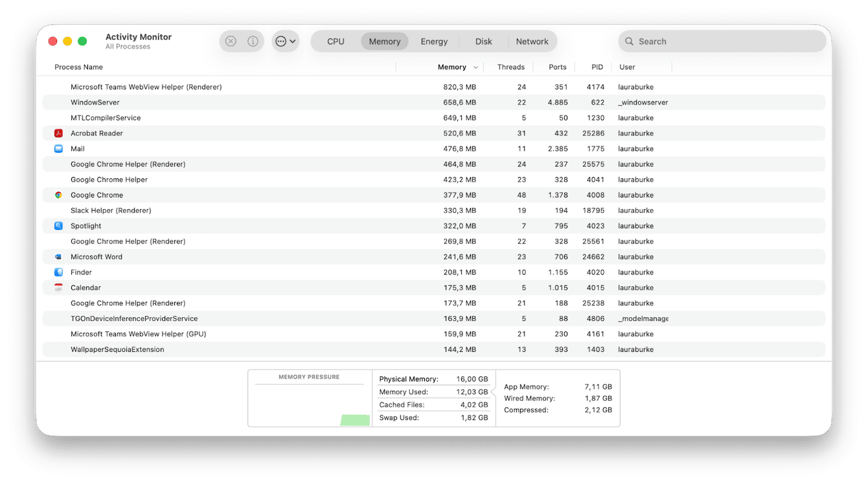
Task: Open the chevron beside the ellipsis button
Action: coord(291,41)
